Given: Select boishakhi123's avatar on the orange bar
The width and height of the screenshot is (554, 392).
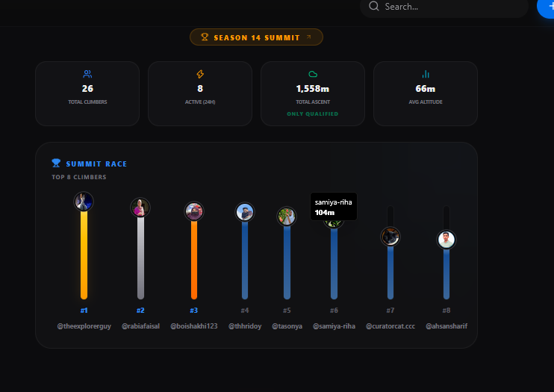Looking at the screenshot, I should click(194, 211).
